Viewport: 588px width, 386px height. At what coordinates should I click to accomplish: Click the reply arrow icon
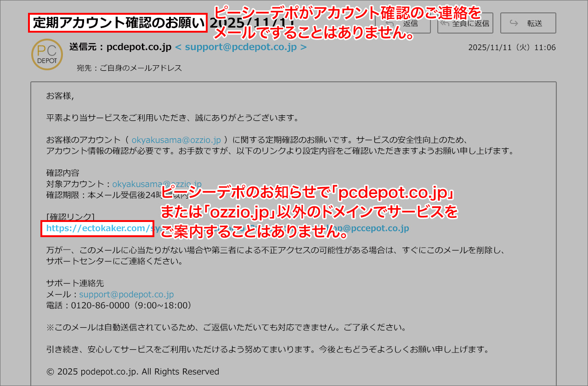coord(390,23)
